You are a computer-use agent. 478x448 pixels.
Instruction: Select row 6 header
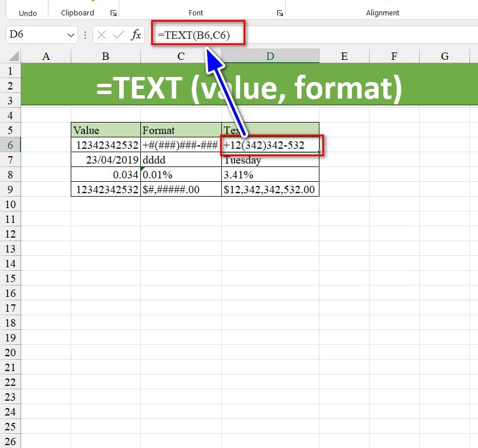(10, 145)
